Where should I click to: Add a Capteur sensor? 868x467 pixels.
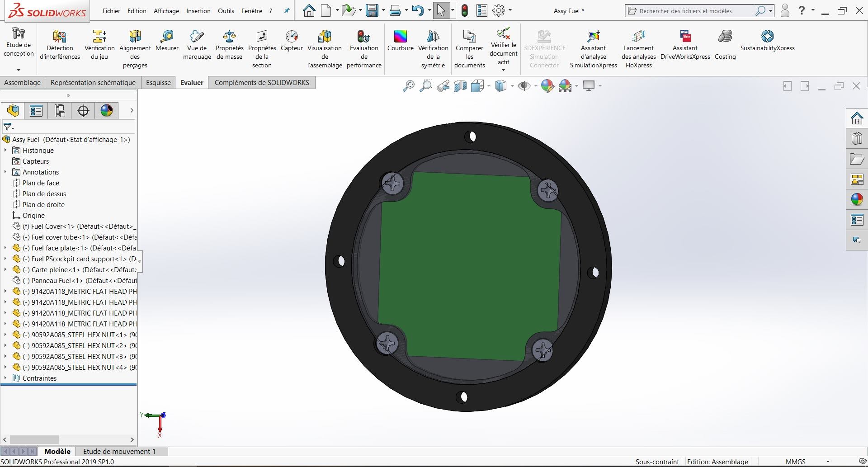click(x=292, y=40)
